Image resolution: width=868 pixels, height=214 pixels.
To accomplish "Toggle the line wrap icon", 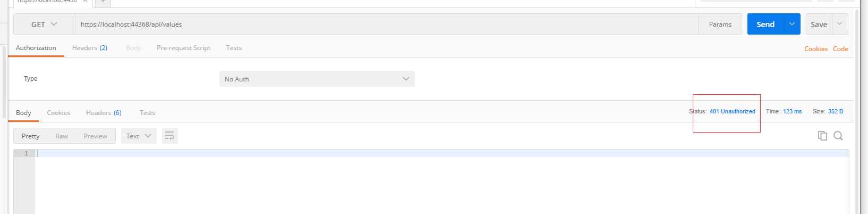I will point(169,136).
